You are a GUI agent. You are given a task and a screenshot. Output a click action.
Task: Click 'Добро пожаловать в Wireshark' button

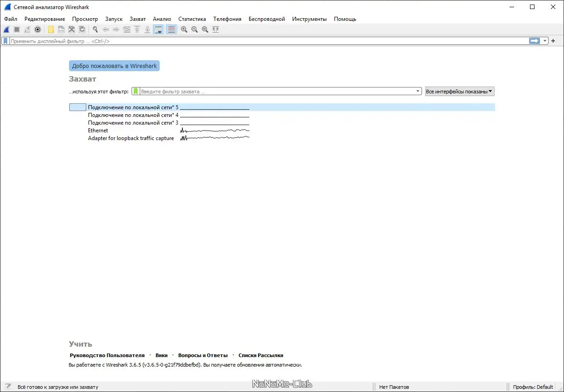(x=114, y=66)
